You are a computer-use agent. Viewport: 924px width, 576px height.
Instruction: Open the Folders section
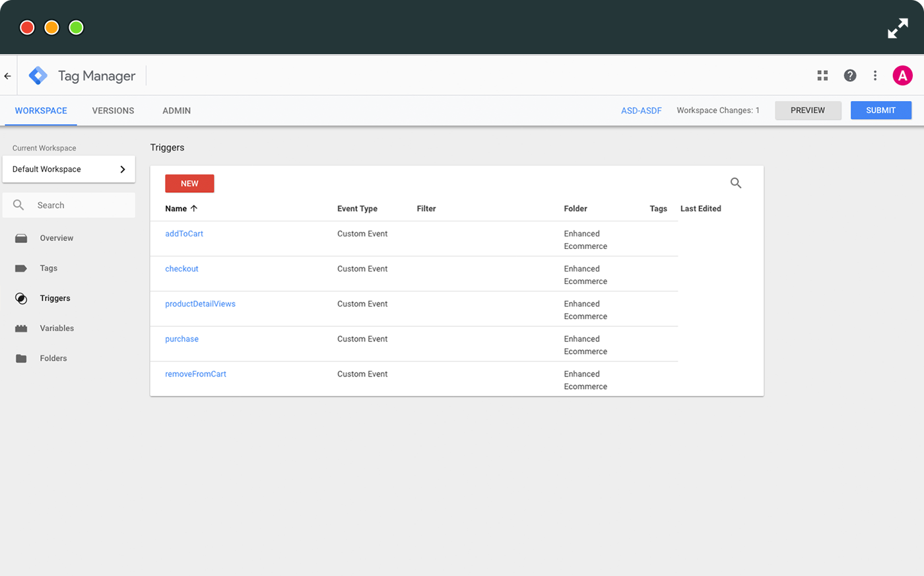(52, 357)
